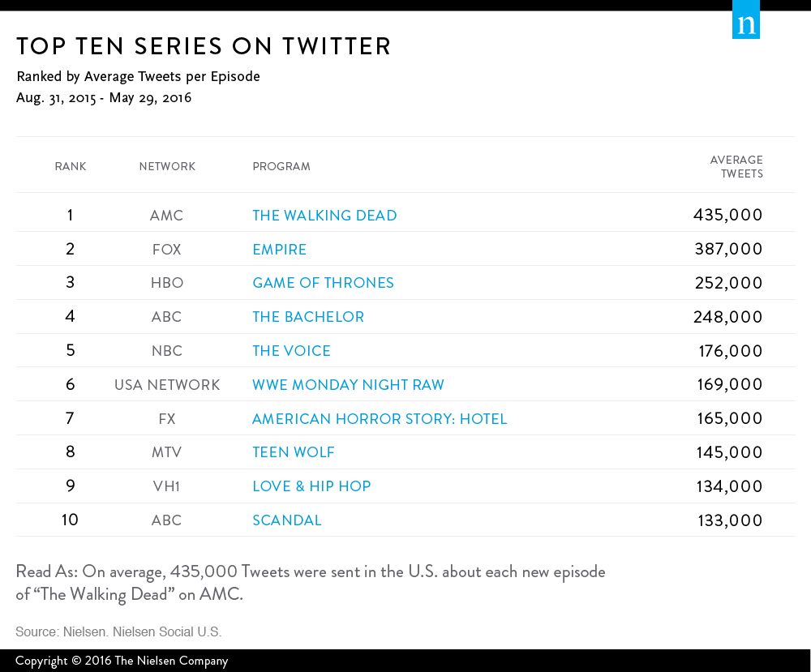
Task: Click the Nielsen copyright footer text
Action: [122, 661]
